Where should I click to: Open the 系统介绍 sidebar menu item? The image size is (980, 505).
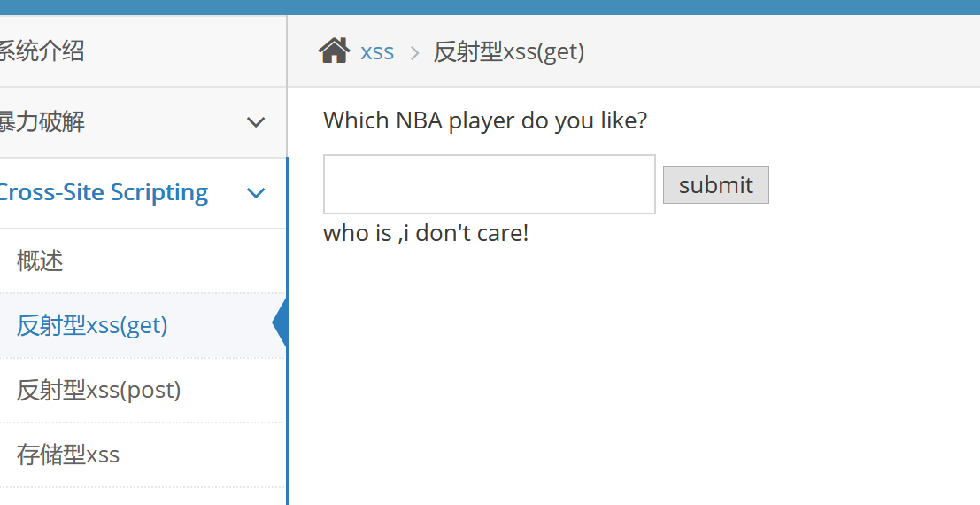point(42,51)
